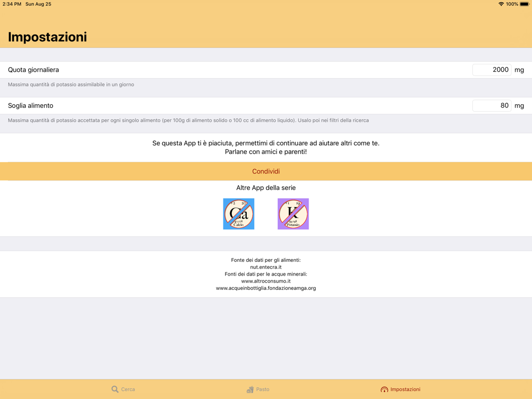Tap the Impostazioni gauge tab icon
532x399 pixels.
pos(384,389)
